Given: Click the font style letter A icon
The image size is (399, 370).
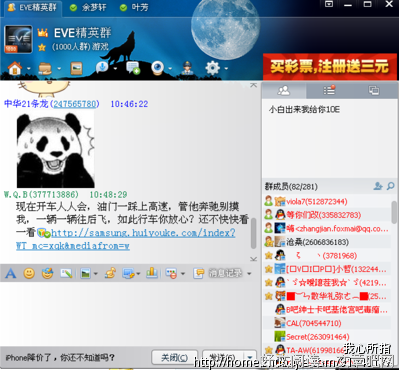Looking at the screenshot, I should pos(11,274).
